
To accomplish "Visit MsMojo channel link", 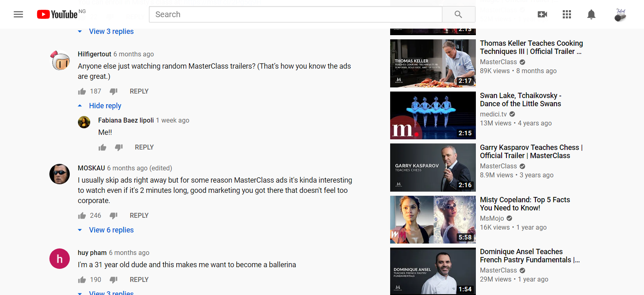I will click(492, 219).
